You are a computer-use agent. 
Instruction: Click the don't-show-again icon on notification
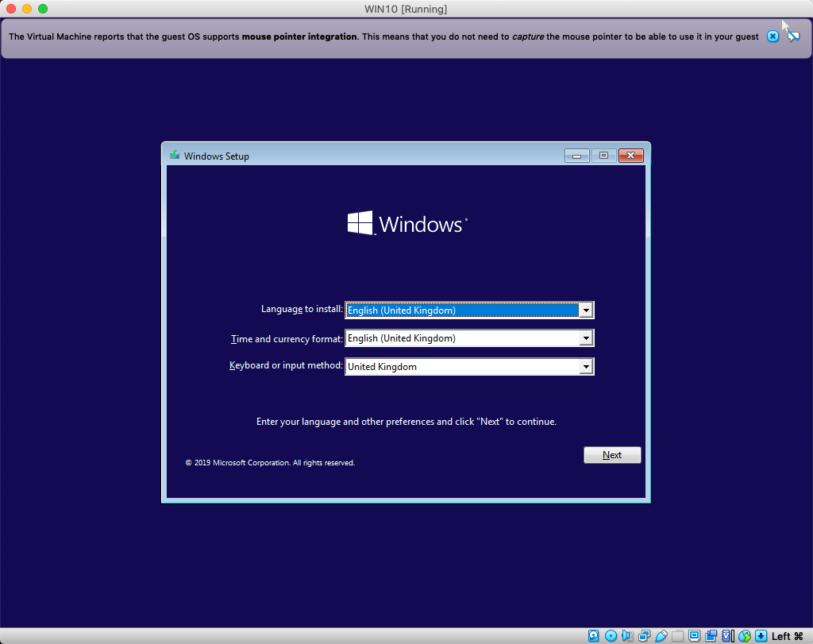[793, 37]
